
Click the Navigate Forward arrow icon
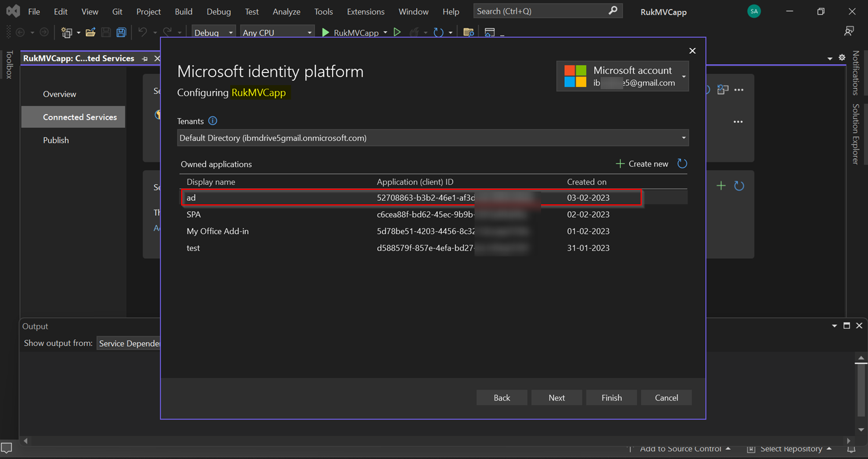[44, 32]
